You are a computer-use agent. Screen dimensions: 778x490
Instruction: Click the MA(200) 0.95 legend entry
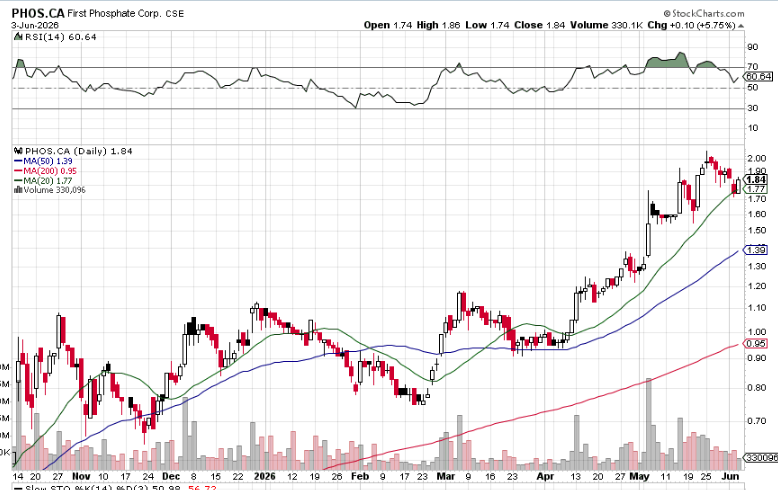coord(50,171)
